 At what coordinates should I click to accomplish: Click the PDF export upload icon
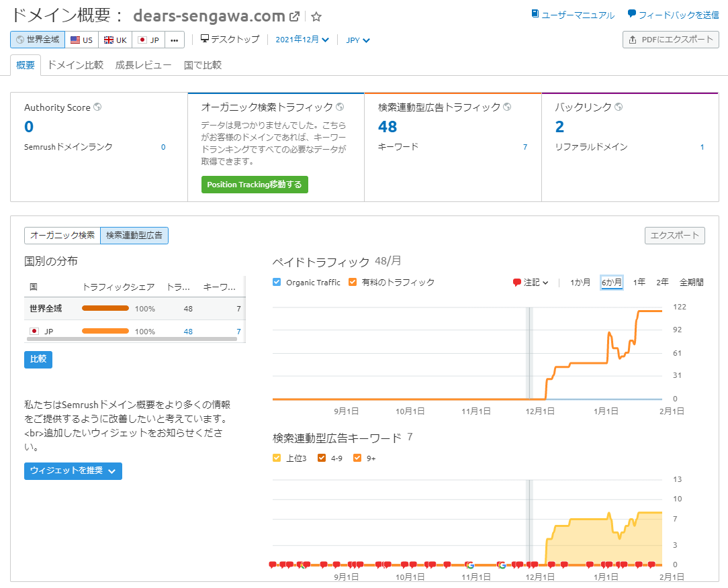tap(633, 40)
